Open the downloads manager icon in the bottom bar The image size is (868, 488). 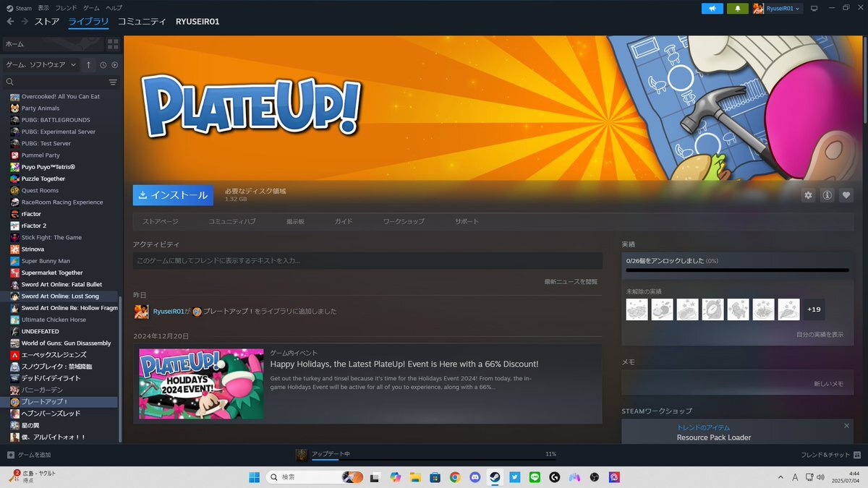pos(302,455)
